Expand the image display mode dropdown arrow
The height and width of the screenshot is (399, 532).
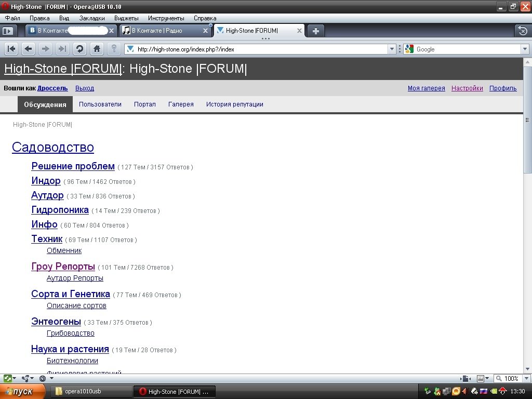487,378
